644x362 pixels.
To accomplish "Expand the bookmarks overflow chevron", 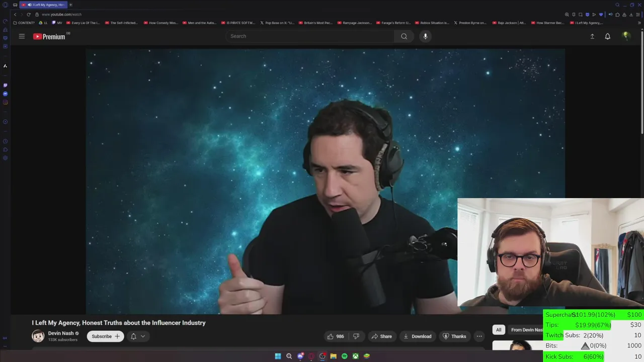I will coord(640,23).
